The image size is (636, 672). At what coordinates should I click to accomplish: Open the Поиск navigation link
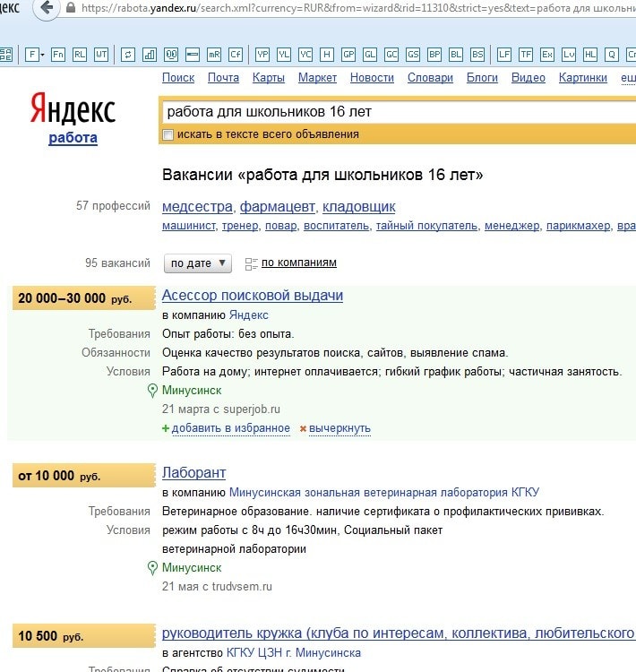178,78
